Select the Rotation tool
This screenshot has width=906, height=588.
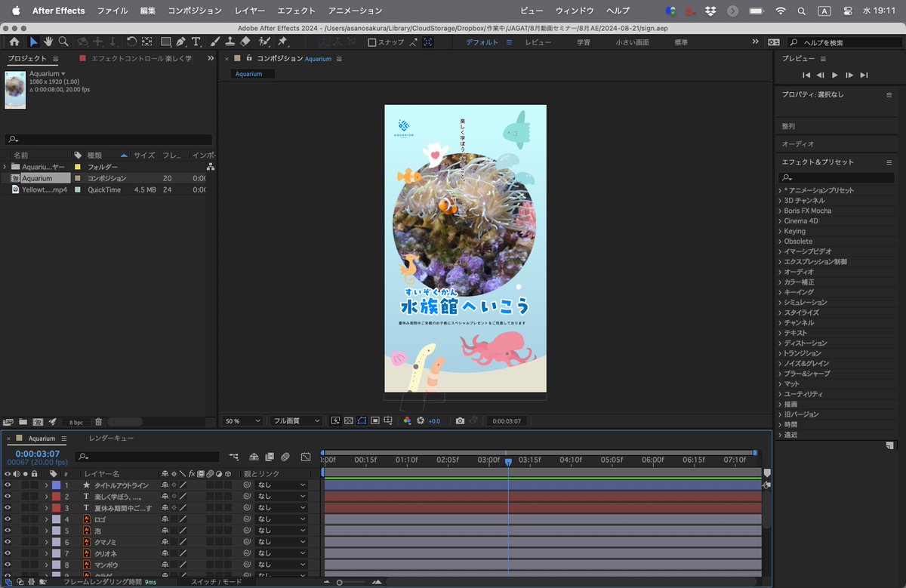click(131, 42)
